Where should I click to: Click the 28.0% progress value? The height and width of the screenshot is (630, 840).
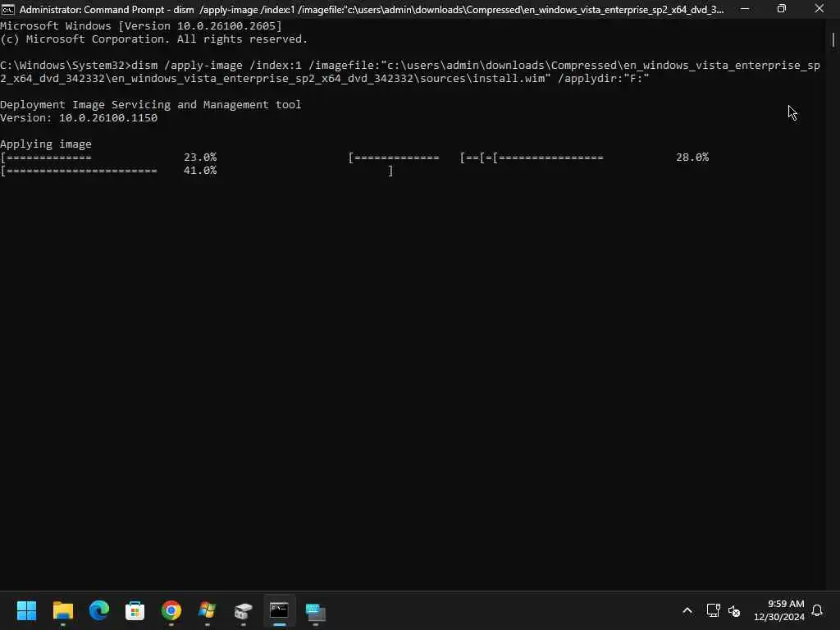tap(692, 157)
